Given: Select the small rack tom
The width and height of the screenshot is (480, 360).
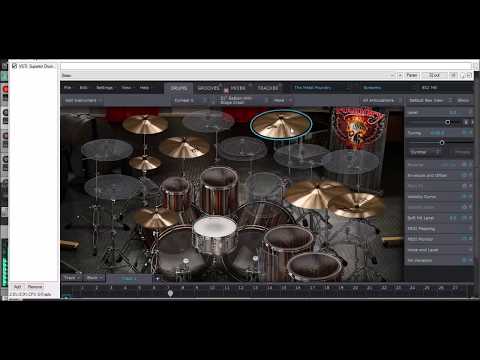Looking at the screenshot, I should [175, 193].
